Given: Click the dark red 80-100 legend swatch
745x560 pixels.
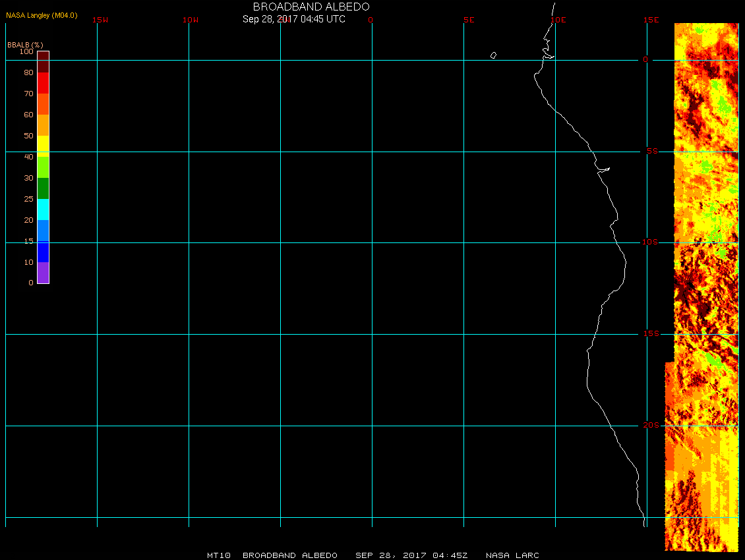Looking at the screenshot, I should (x=44, y=62).
